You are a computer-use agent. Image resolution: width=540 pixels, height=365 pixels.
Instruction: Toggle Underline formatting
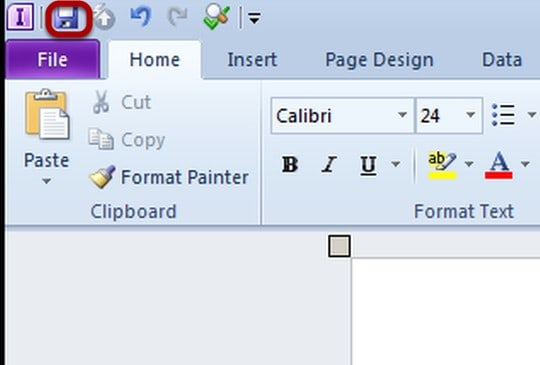click(x=368, y=165)
